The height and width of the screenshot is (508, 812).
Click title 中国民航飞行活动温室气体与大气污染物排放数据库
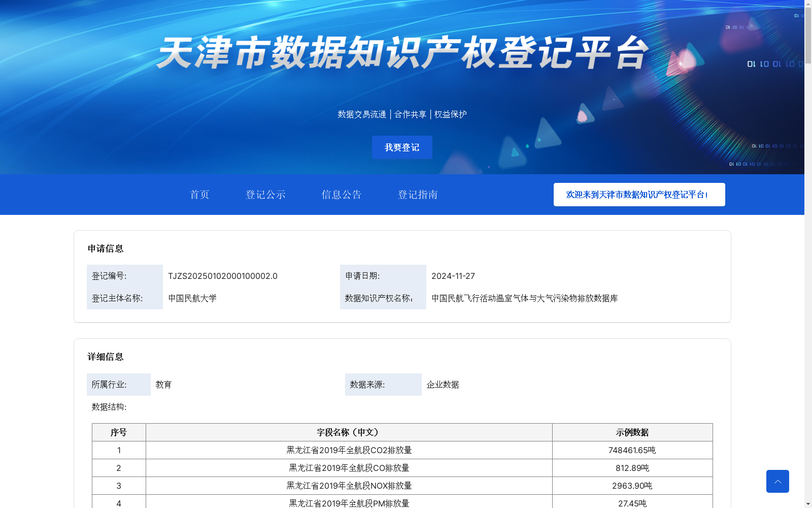pos(525,298)
